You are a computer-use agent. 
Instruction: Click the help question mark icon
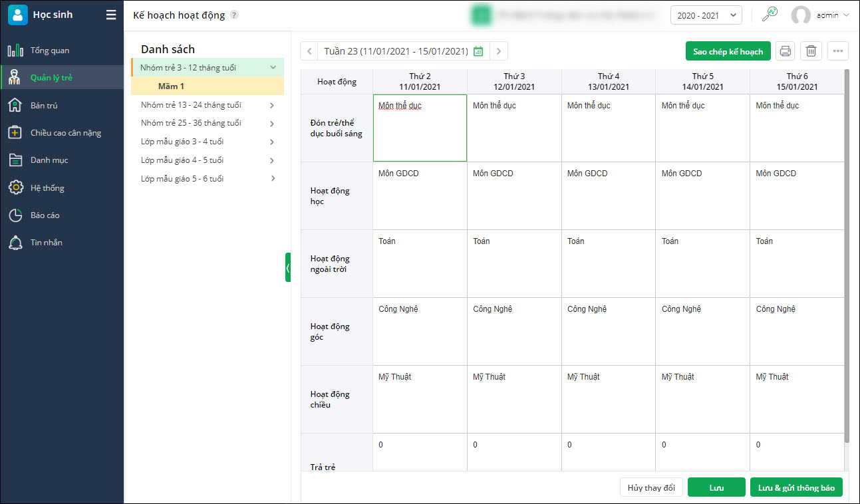tap(234, 15)
